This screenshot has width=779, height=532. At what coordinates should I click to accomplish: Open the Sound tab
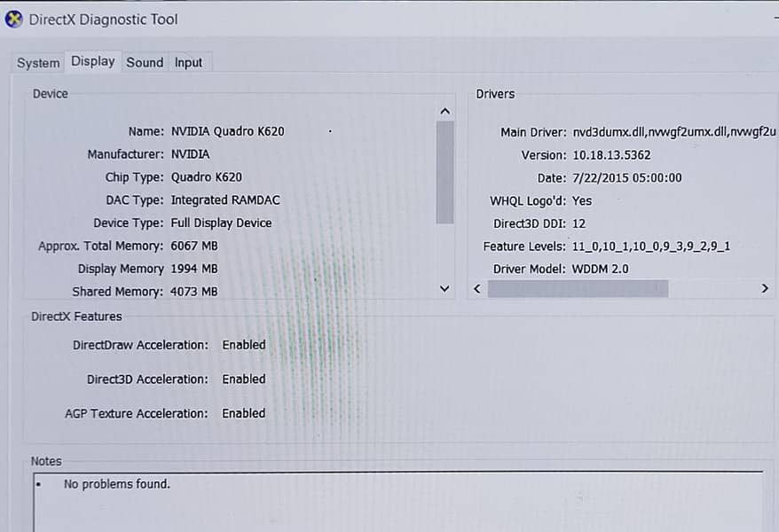[x=145, y=63]
